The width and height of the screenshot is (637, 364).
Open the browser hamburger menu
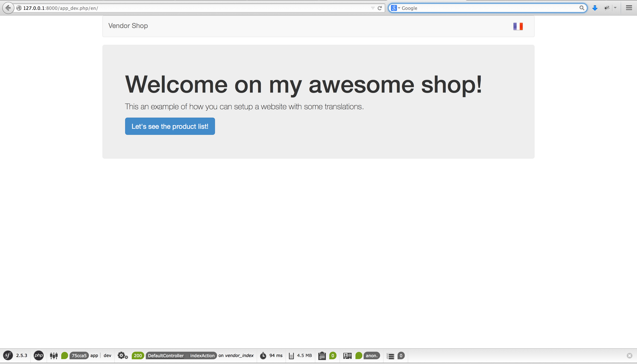629,8
